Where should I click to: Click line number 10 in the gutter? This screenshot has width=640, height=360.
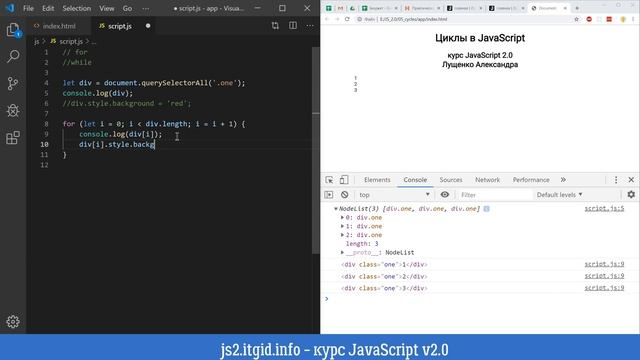pos(44,144)
